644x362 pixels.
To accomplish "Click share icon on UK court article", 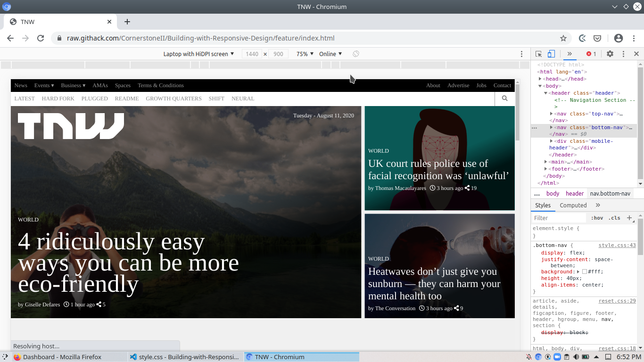I will (467, 188).
